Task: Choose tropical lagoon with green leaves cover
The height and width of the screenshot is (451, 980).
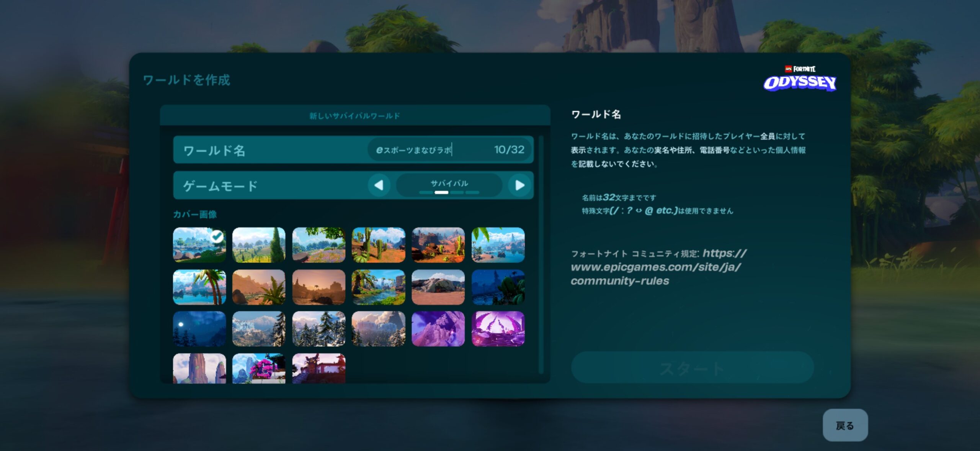Action: pyautogui.click(x=498, y=245)
